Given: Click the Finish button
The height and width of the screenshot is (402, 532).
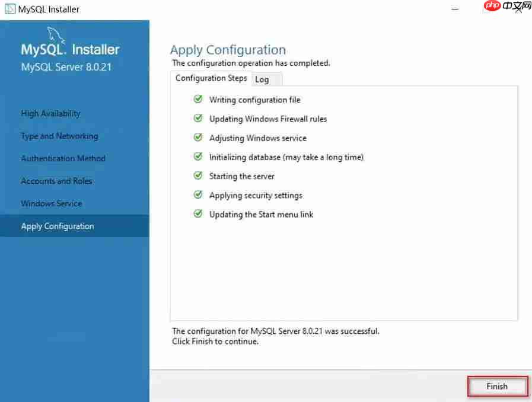Looking at the screenshot, I should [497, 386].
